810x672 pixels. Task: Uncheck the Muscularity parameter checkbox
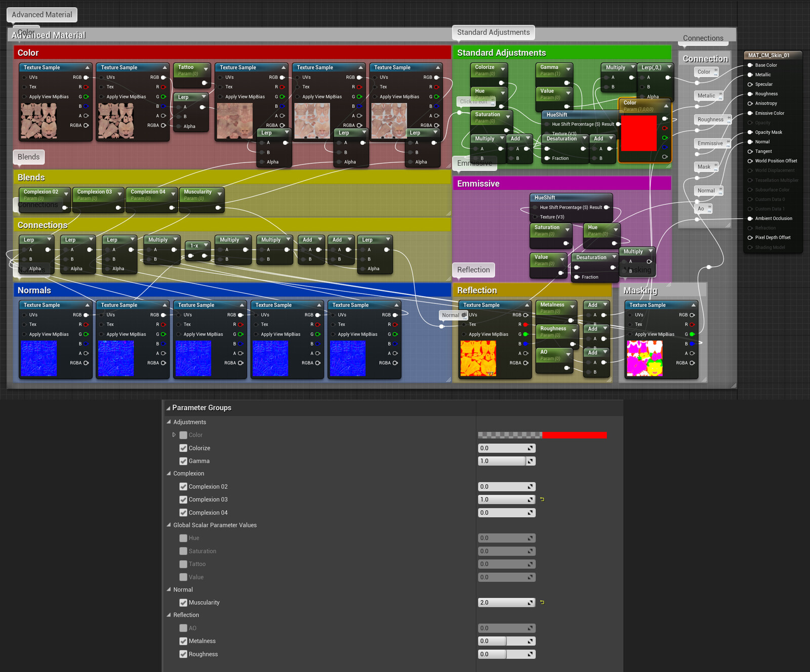(183, 602)
